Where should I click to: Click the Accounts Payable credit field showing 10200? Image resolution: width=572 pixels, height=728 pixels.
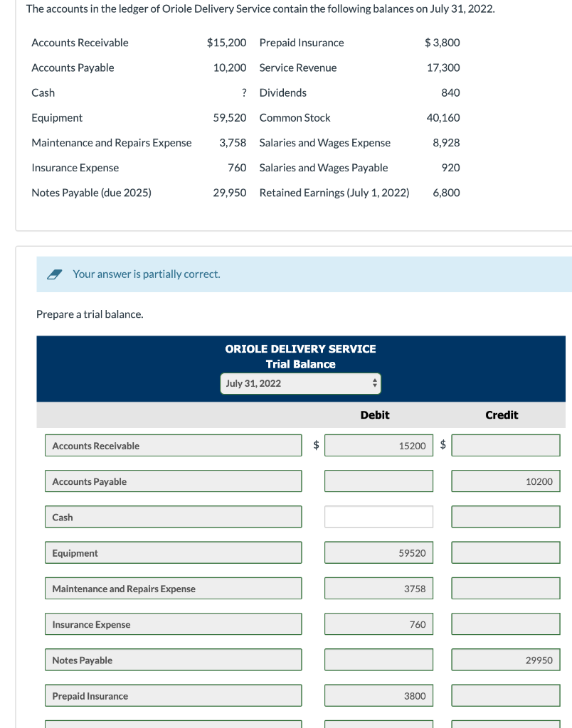click(x=505, y=481)
